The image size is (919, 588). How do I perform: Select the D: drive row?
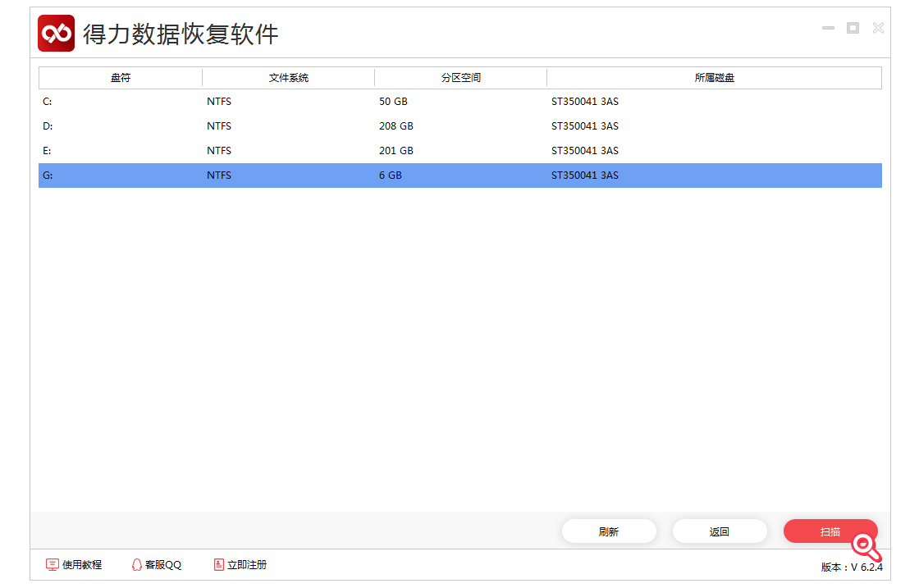[x=460, y=126]
